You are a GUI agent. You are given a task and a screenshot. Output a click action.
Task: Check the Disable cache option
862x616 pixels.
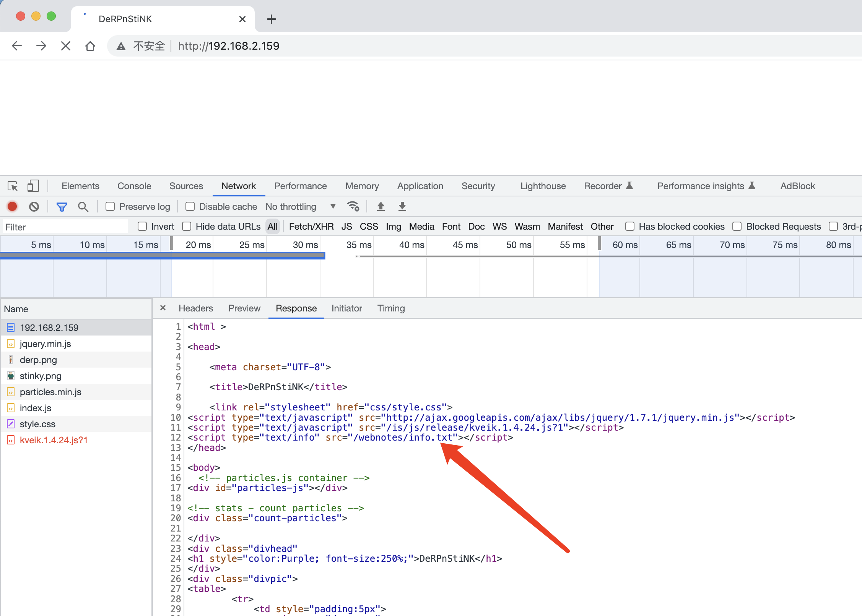[190, 207]
